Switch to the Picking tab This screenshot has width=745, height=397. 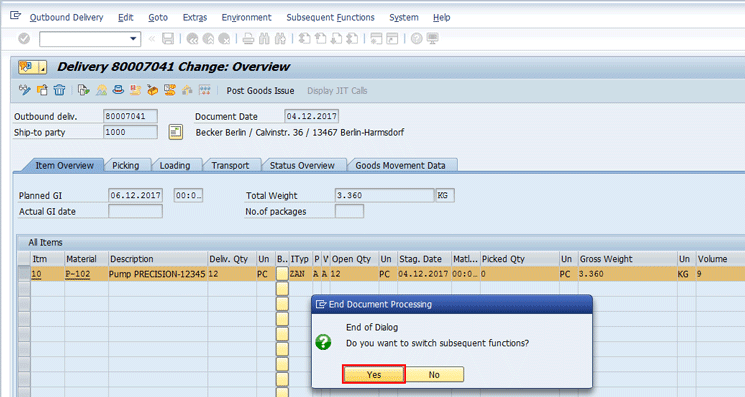click(x=126, y=165)
